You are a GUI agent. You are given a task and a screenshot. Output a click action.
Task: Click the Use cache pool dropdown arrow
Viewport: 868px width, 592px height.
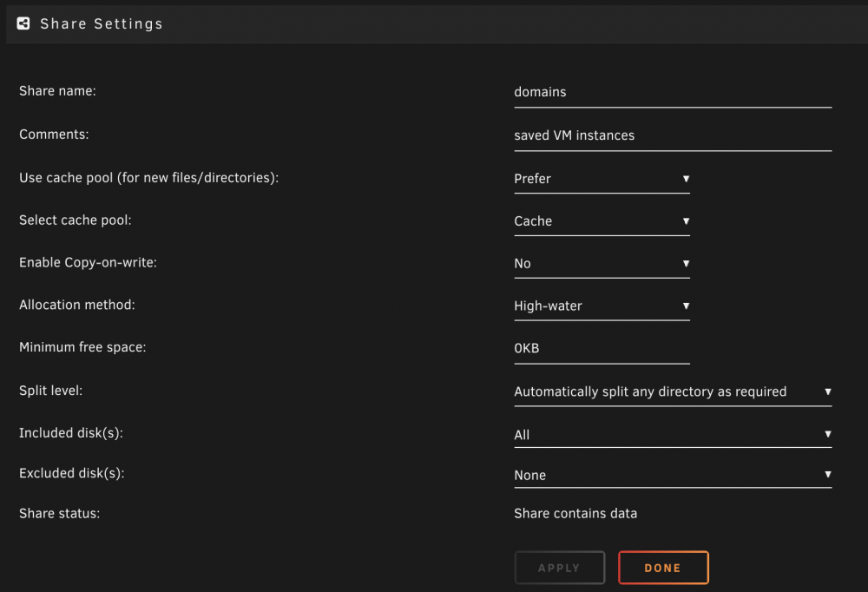[x=686, y=179]
